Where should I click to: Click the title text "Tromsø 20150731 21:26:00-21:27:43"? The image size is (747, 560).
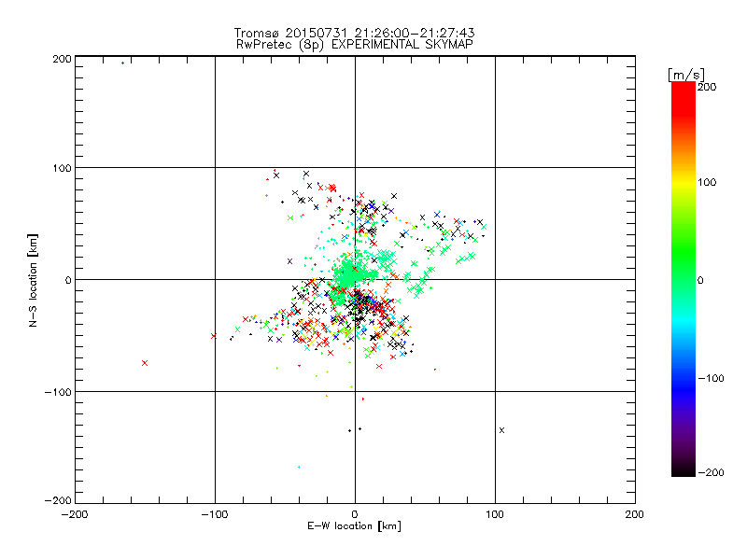pos(355,33)
